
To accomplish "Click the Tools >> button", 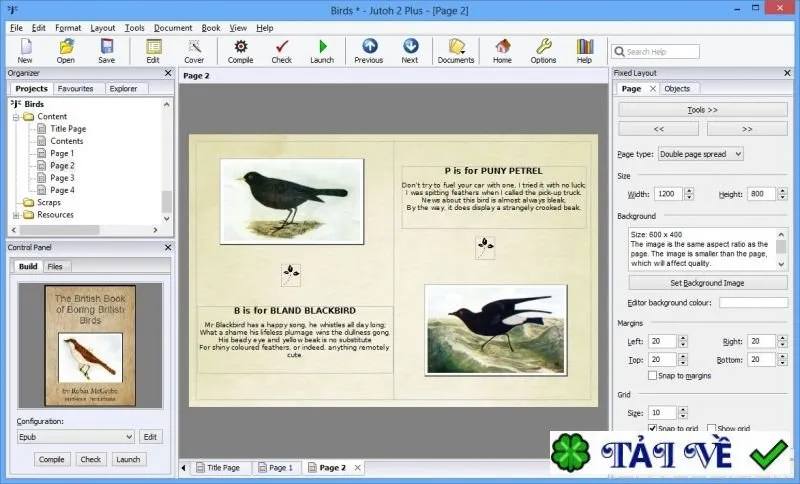I will 703,110.
